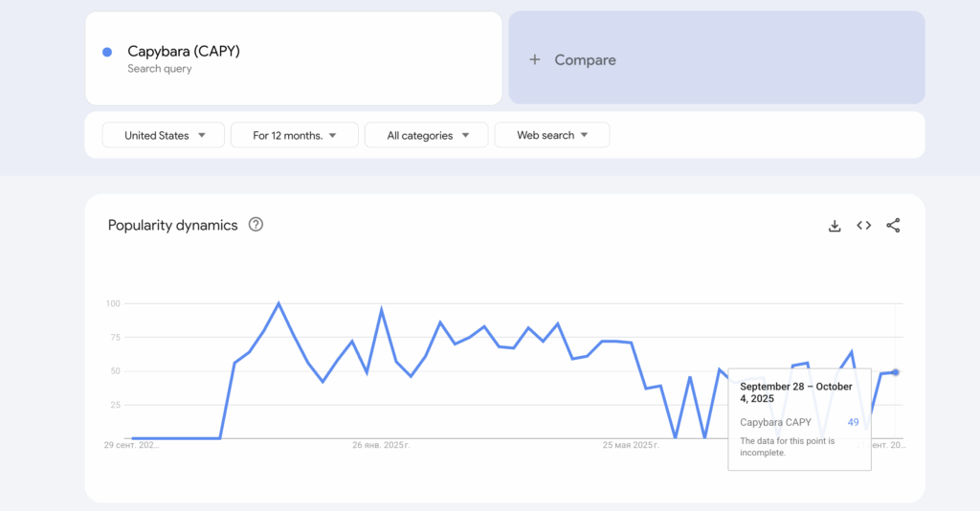Image resolution: width=980 pixels, height=511 pixels.
Task: Click the 26 янв. 2025 г. axis label
Action: coord(381,445)
